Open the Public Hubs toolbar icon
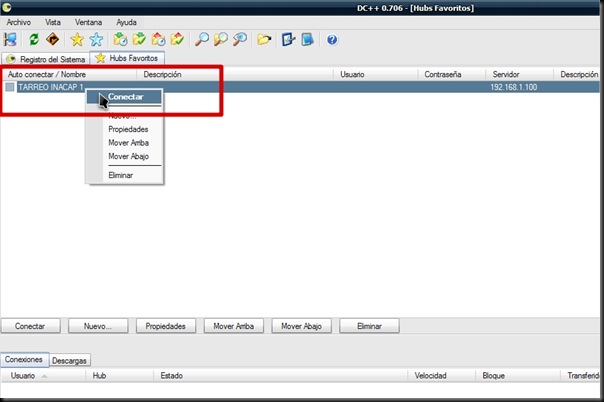This screenshot has width=604, height=402. tap(10, 39)
